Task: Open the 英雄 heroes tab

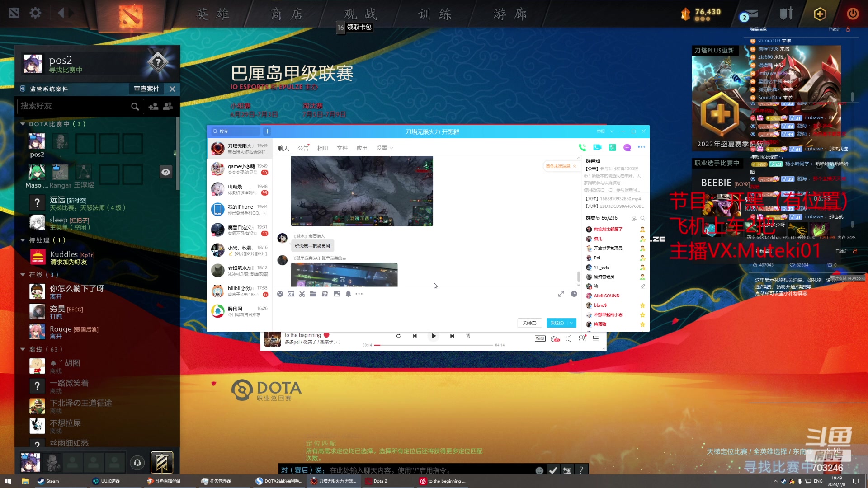Action: (212, 14)
